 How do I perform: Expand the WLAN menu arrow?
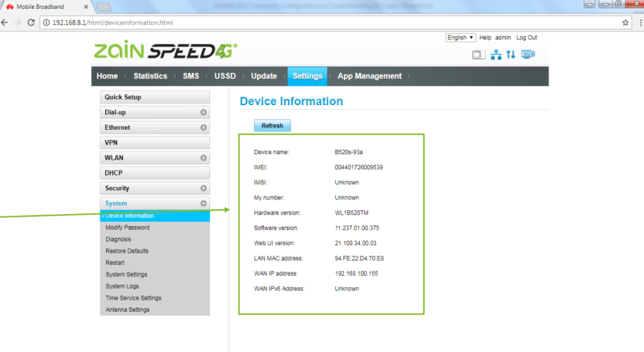[203, 158]
